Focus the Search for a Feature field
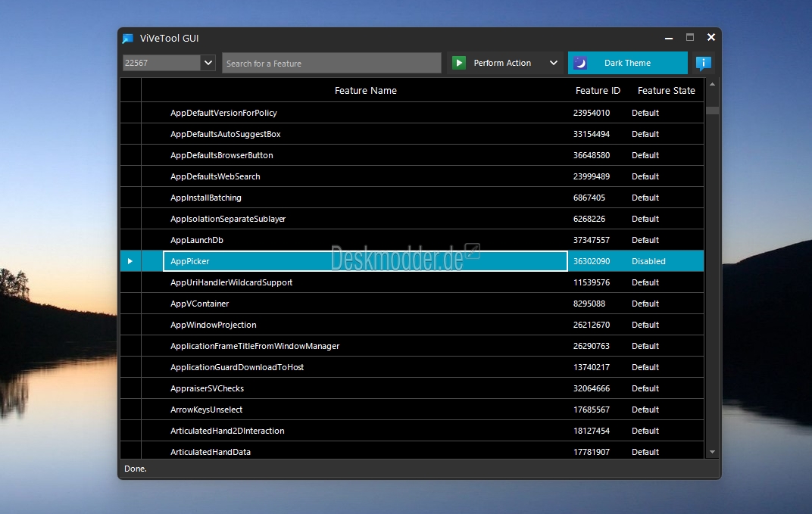Screen dimensions: 812x514 pos(331,63)
